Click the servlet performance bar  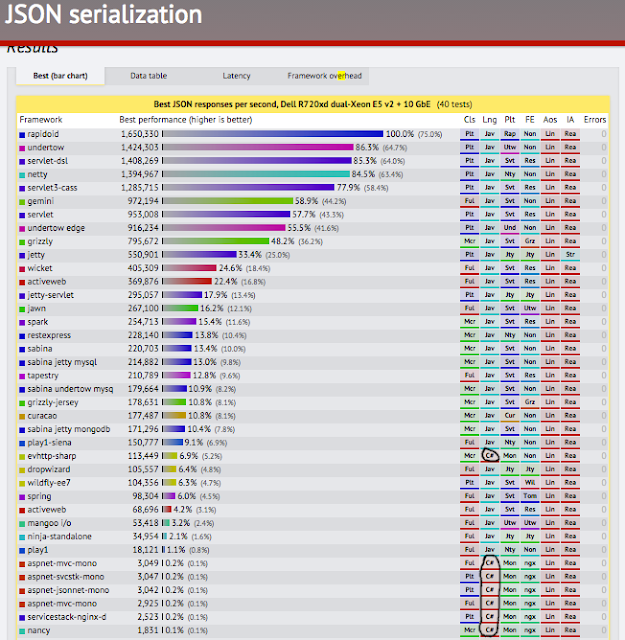226,214
